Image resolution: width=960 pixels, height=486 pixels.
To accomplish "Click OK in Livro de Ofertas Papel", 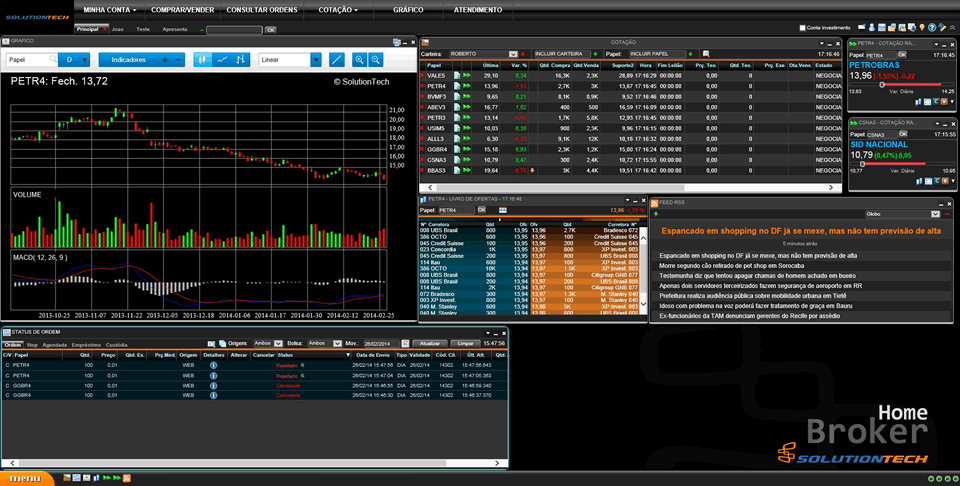I will (x=481, y=210).
